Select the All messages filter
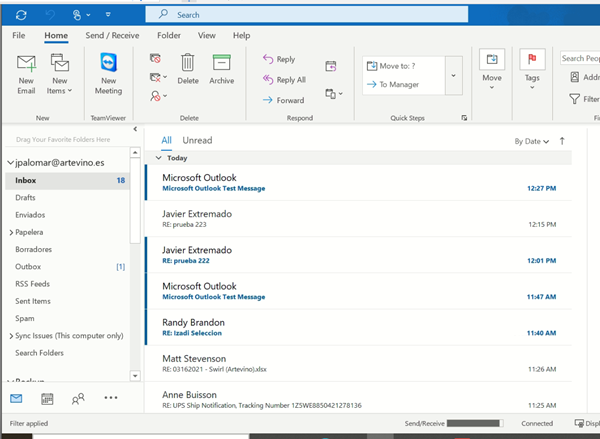 (x=166, y=141)
